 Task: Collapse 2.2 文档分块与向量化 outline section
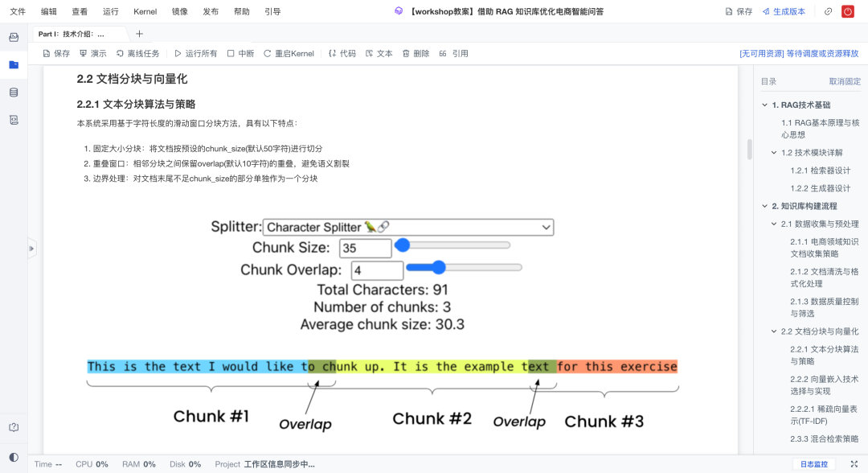click(774, 331)
